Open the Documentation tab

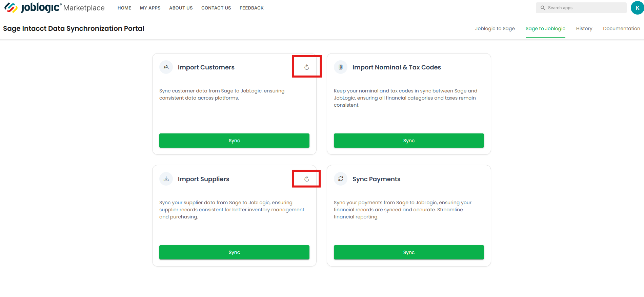[x=622, y=28]
